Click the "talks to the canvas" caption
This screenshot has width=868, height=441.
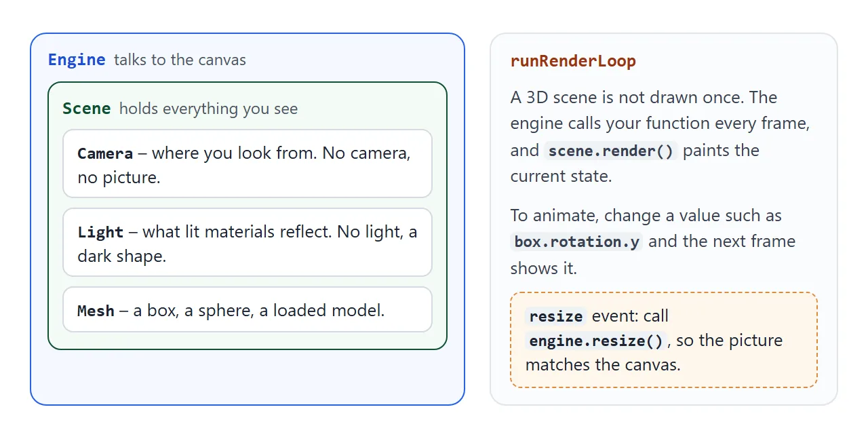180,60
